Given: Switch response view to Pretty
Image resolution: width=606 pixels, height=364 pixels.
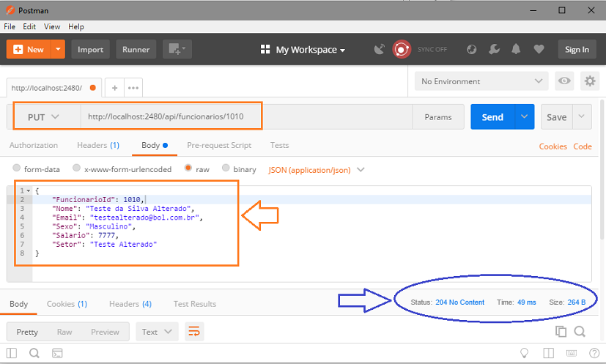Looking at the screenshot, I should (27, 332).
